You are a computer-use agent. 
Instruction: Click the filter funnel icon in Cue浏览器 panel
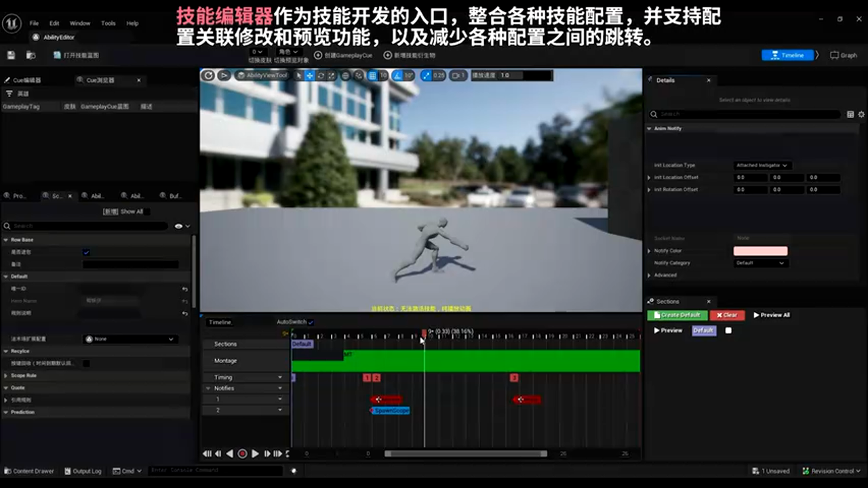(9, 94)
